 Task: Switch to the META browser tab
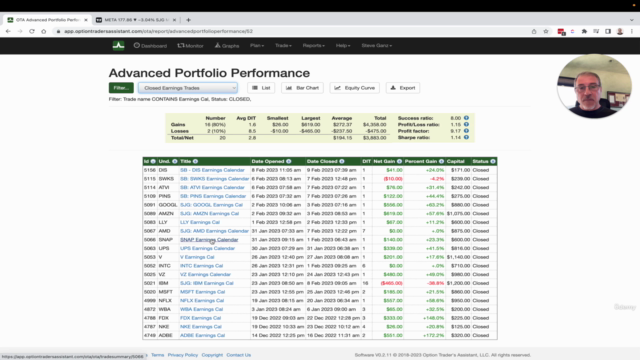coord(136,20)
